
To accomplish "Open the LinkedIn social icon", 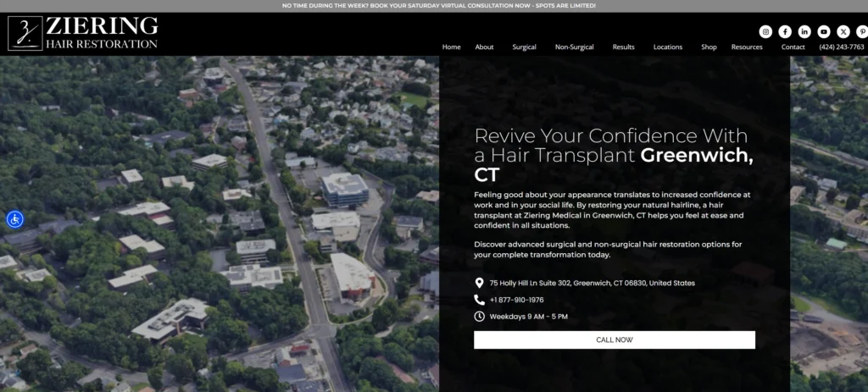I will pyautogui.click(x=804, y=31).
